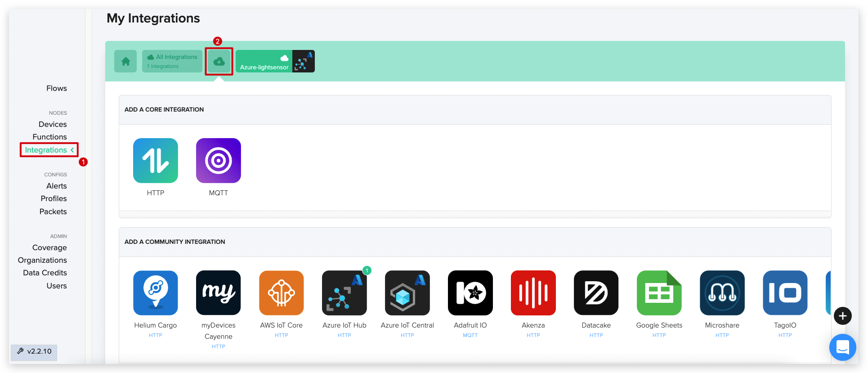
Task: Open Flows in the sidebar
Action: (x=57, y=88)
